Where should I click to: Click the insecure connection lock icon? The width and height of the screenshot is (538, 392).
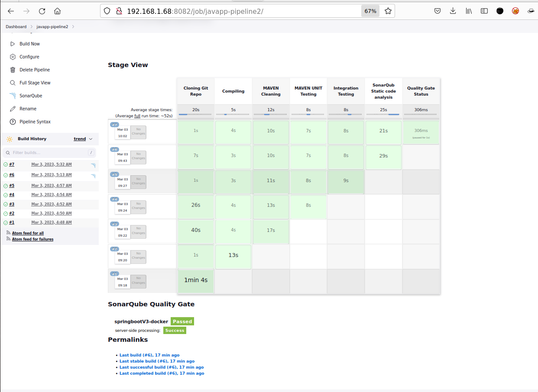point(118,11)
